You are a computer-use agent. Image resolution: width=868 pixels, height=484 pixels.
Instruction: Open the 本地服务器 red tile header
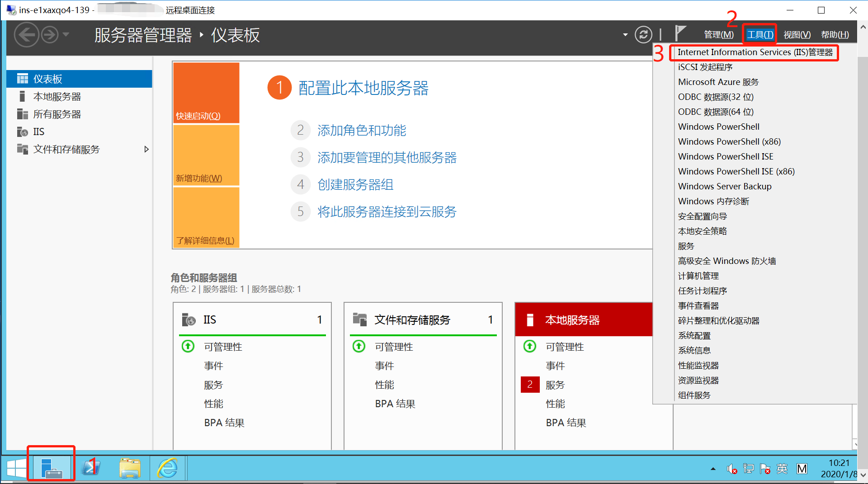584,320
